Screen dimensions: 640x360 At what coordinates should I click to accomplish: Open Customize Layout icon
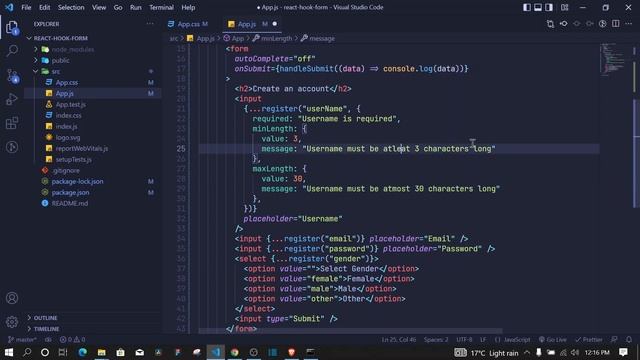tap(564, 7)
